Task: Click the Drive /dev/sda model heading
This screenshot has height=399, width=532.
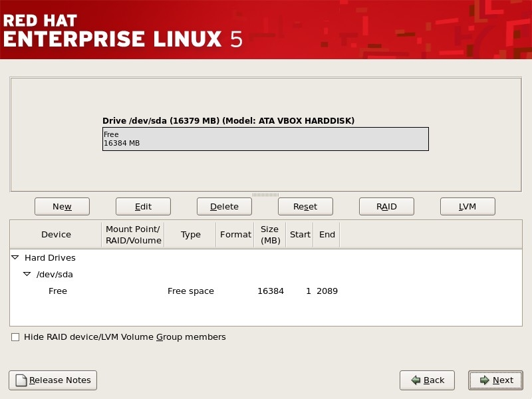Action: point(228,121)
